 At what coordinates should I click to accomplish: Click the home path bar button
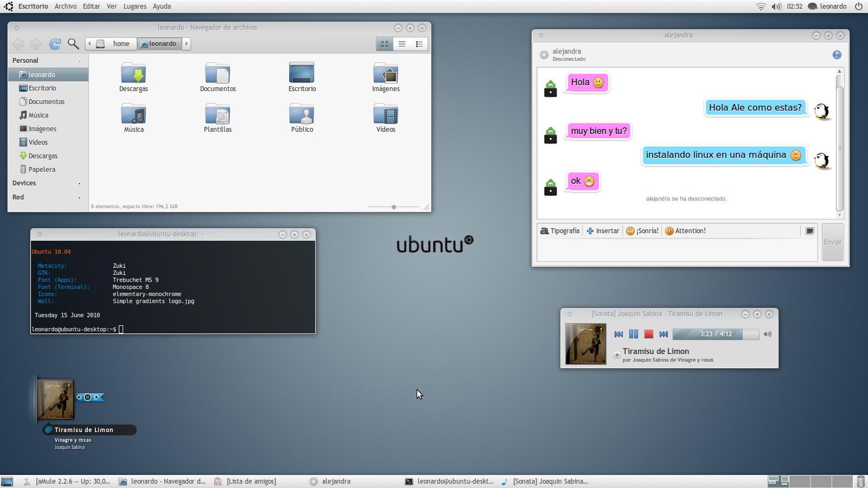click(x=115, y=44)
